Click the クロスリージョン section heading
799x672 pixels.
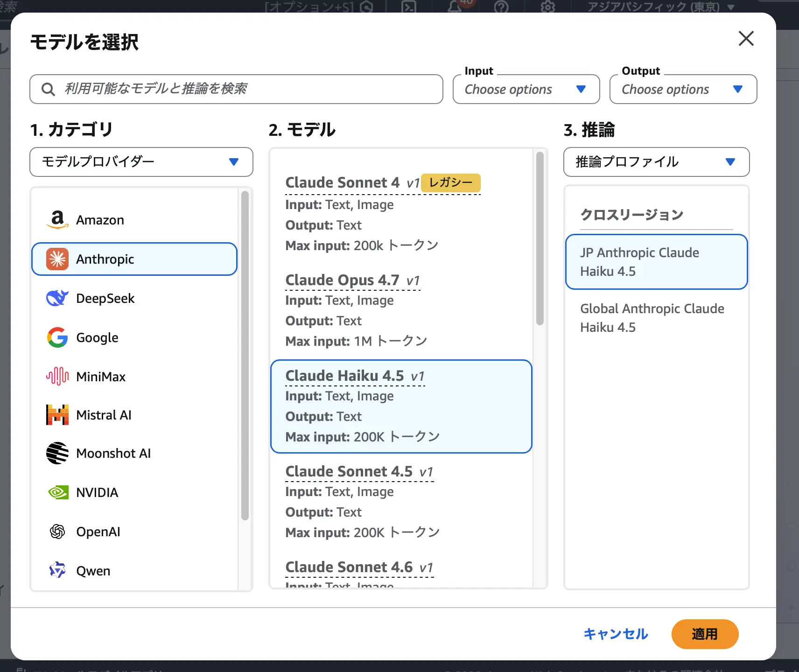(x=632, y=215)
